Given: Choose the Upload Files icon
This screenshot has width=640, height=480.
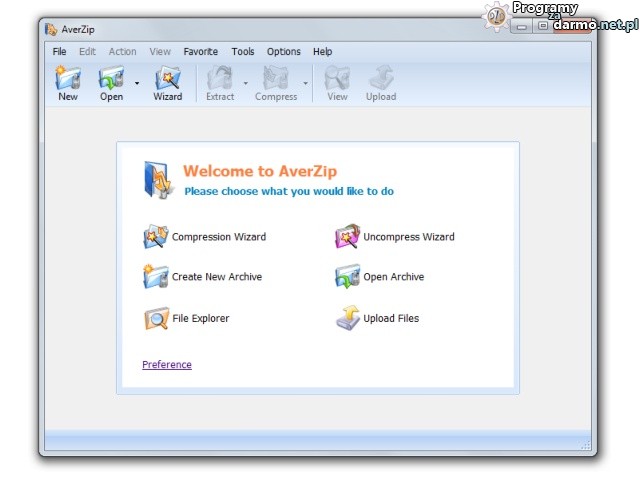Looking at the screenshot, I should tap(347, 319).
